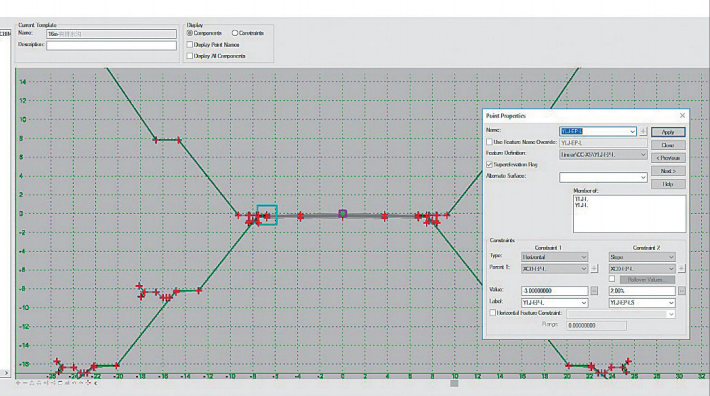Click the picker icon beside Constraint 1 Parent
The height and width of the screenshot is (396, 710).
594,269
